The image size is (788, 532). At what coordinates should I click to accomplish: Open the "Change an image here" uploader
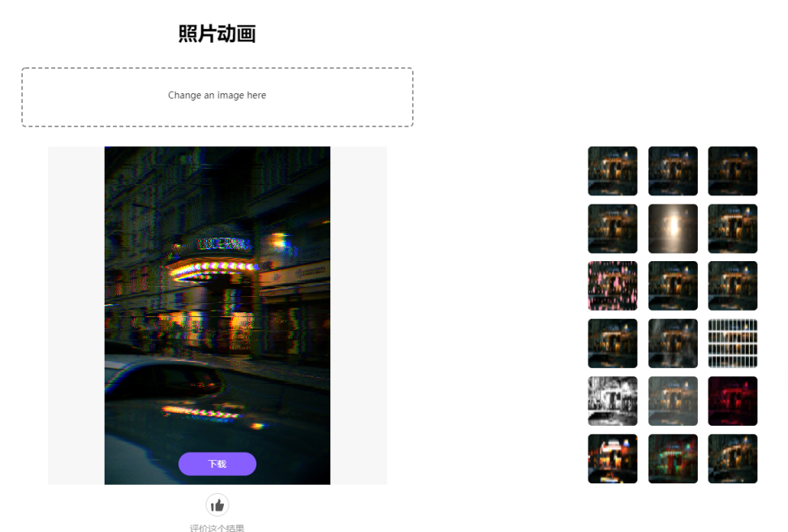[x=217, y=96]
